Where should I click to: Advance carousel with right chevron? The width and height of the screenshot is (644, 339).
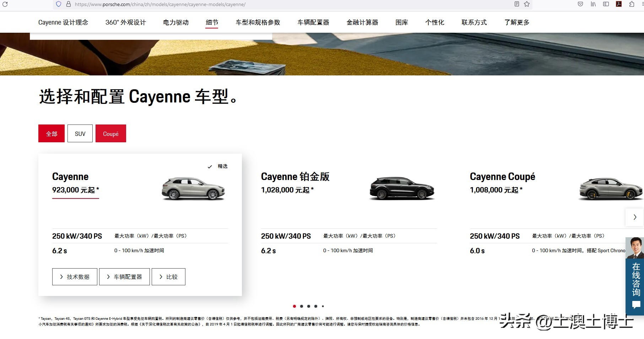(634, 217)
